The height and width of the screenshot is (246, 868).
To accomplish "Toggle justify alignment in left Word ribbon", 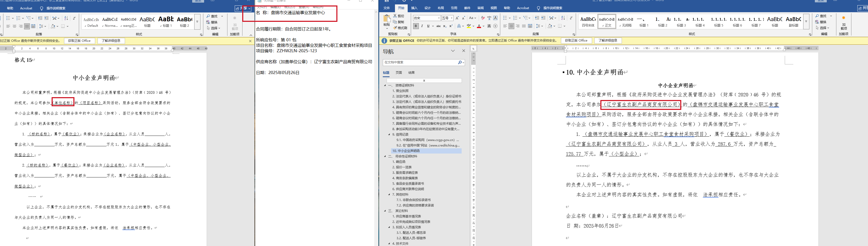I will click(x=27, y=26).
